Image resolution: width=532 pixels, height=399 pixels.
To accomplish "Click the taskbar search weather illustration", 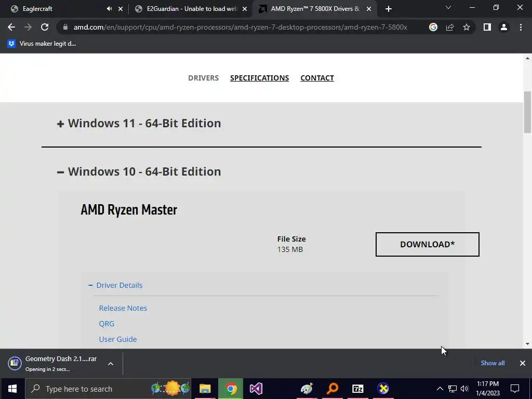I will point(170,388).
